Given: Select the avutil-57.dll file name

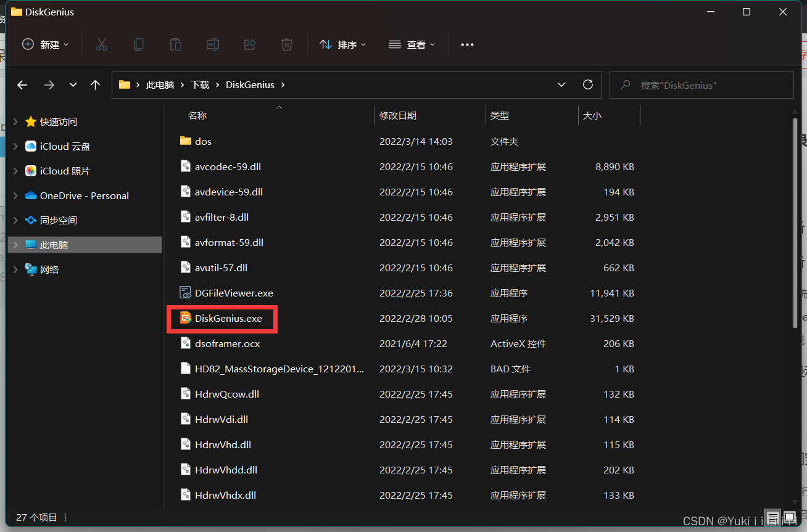Looking at the screenshot, I should pyautogui.click(x=221, y=268).
